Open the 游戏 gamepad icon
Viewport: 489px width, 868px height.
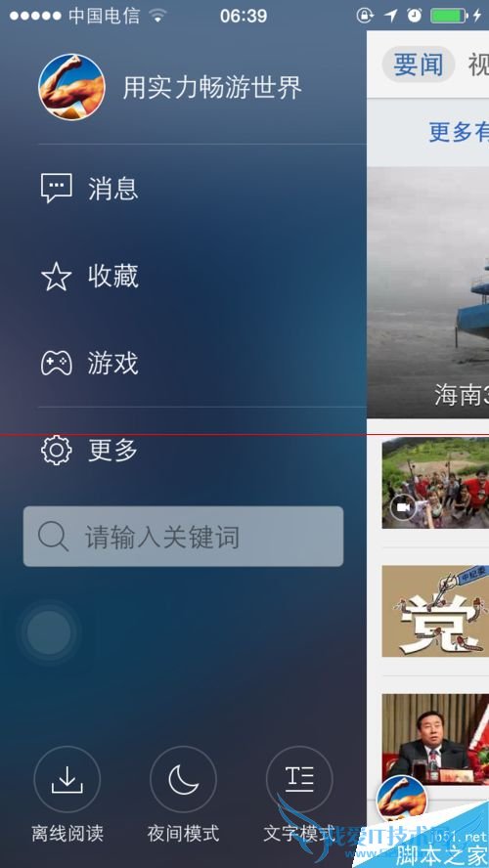[56, 364]
